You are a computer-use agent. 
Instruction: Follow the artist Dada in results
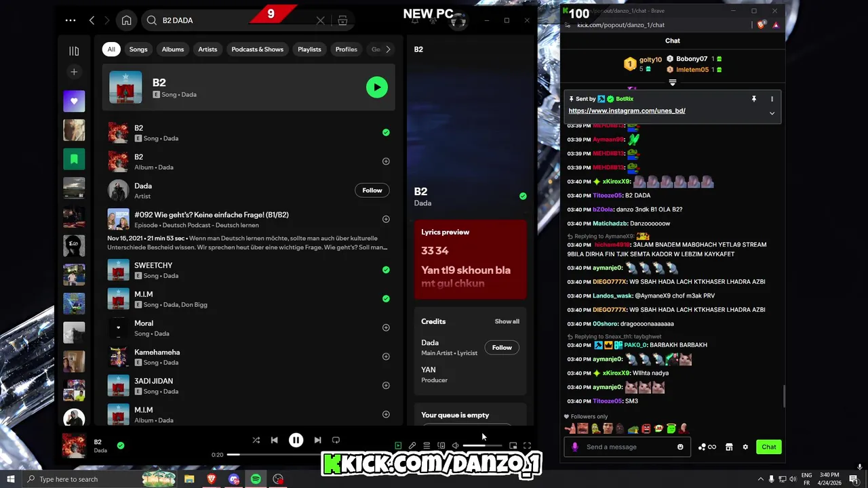tap(372, 190)
